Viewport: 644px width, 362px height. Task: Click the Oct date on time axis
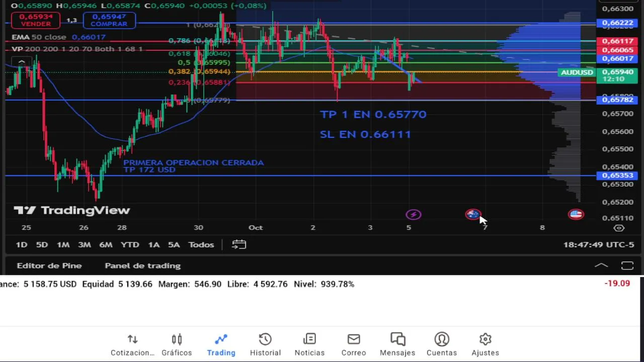click(x=256, y=228)
